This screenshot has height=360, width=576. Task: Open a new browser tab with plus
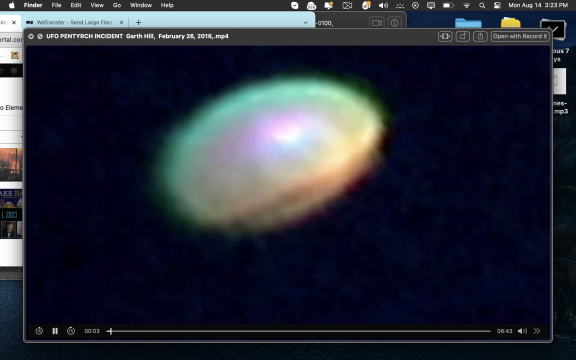138,22
